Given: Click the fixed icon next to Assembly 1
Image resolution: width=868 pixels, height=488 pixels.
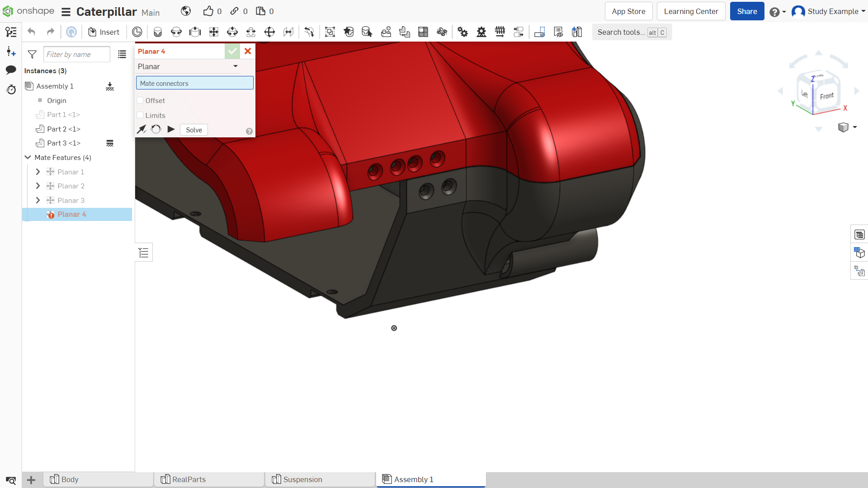Looking at the screenshot, I should click(x=110, y=86).
